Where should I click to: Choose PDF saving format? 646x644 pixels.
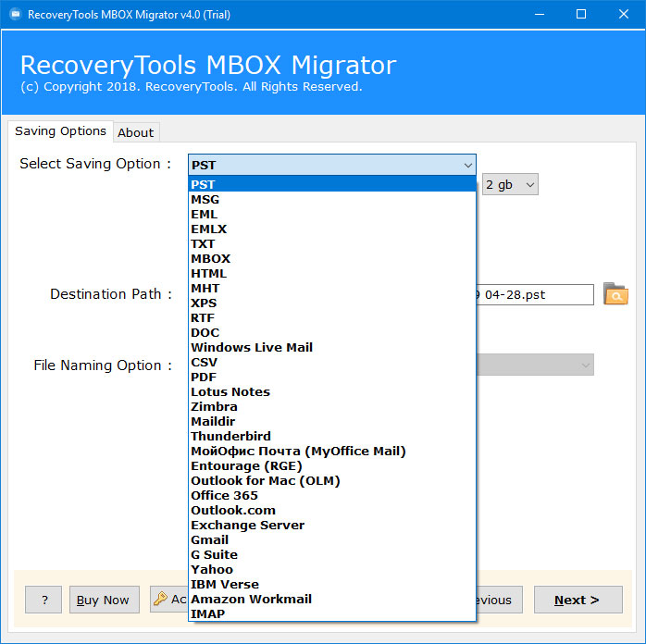click(332, 378)
